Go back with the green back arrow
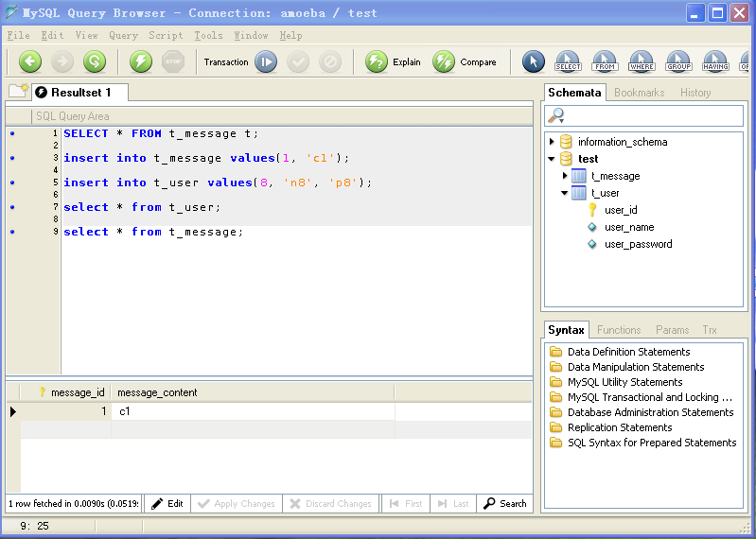756x539 pixels. (30, 61)
